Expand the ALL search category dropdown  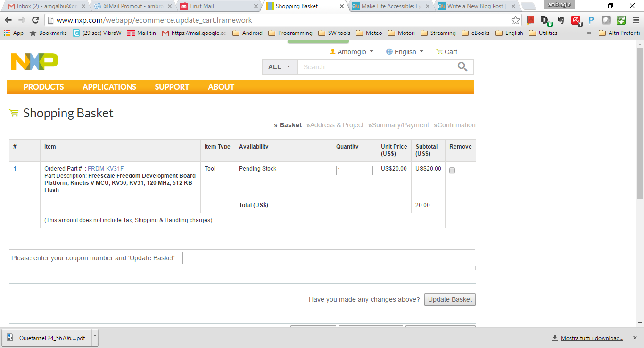tap(280, 67)
